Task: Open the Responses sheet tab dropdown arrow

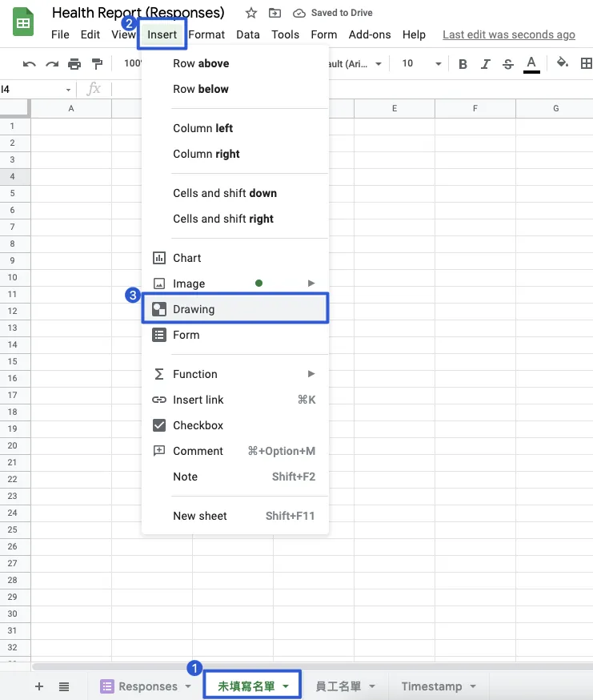Action: click(x=188, y=686)
